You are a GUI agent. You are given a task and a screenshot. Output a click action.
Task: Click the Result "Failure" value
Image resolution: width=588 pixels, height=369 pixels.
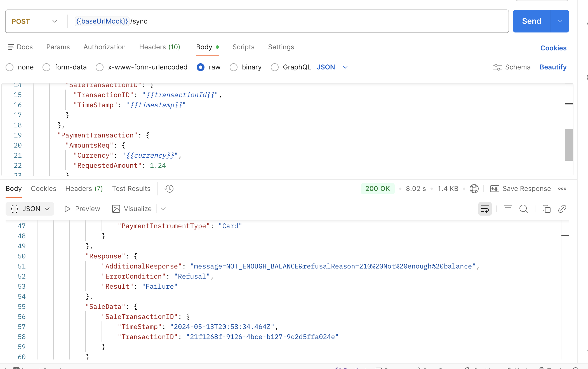(x=160, y=287)
